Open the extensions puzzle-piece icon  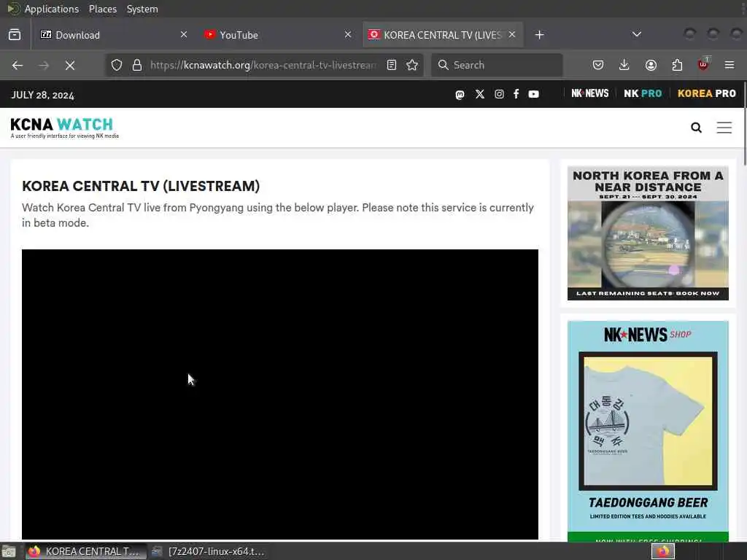[677, 65]
